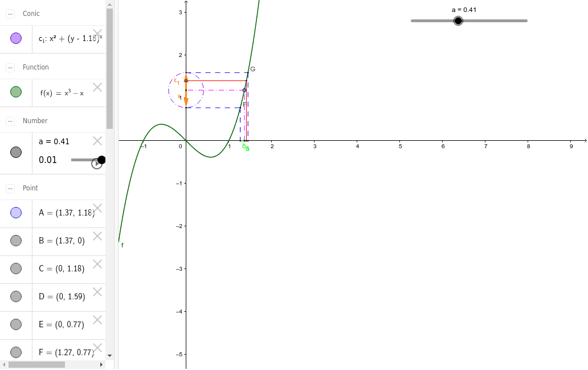
Task: Toggle visibility of point B
Action: pos(16,241)
